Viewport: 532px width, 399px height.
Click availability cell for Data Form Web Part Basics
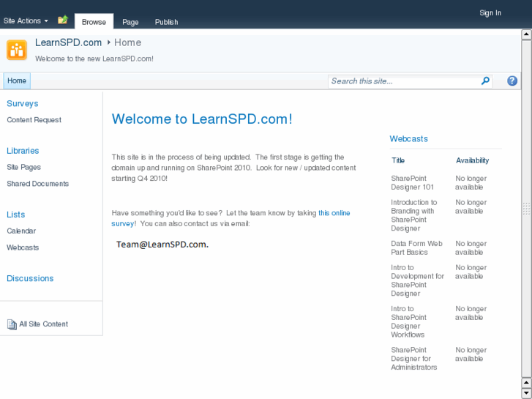tap(471, 248)
